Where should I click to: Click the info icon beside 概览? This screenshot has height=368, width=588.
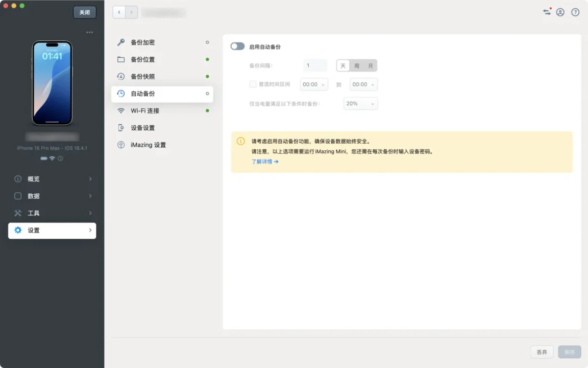(18, 179)
